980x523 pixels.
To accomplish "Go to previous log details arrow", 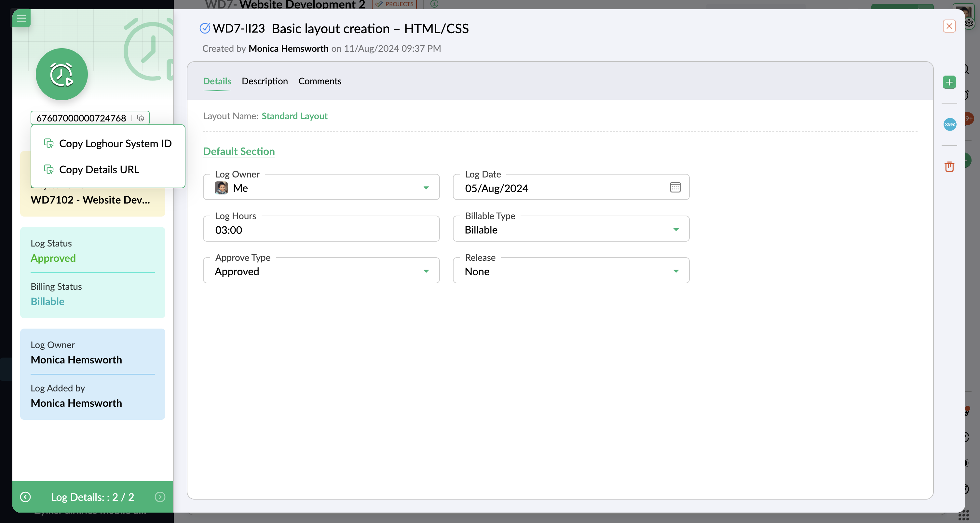I will click(x=25, y=497).
